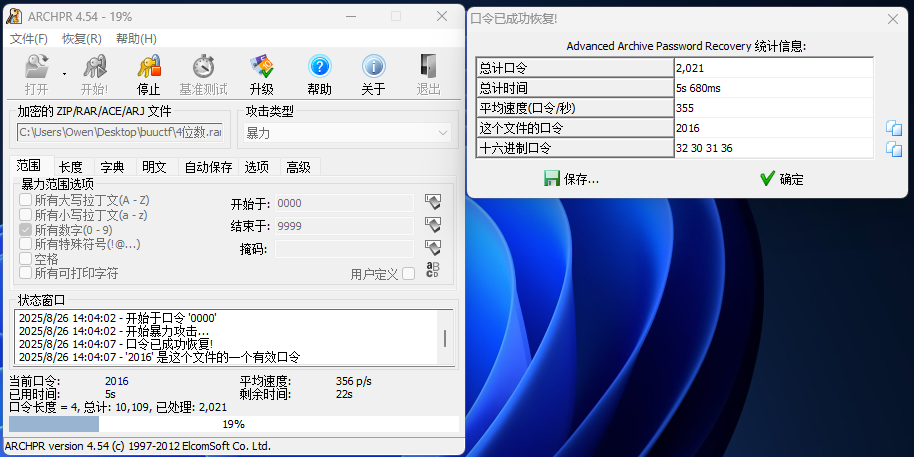
Task: Switch to the 选项 tab
Action: [x=256, y=167]
